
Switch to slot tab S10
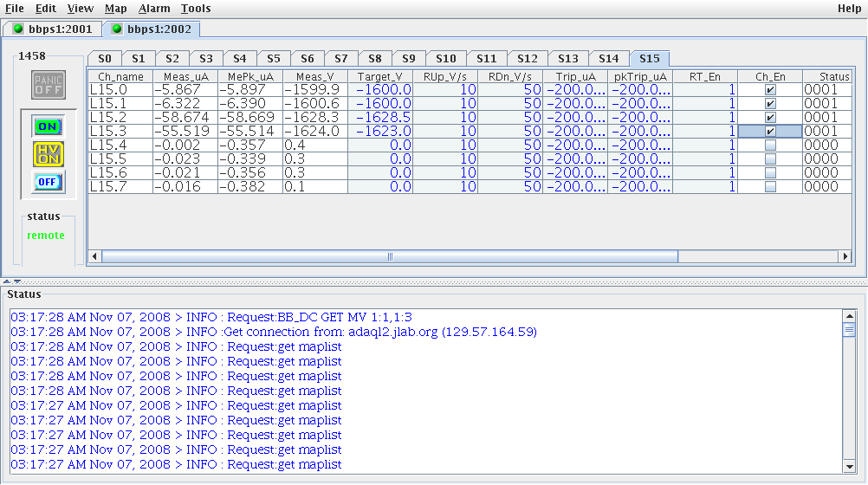coord(445,59)
